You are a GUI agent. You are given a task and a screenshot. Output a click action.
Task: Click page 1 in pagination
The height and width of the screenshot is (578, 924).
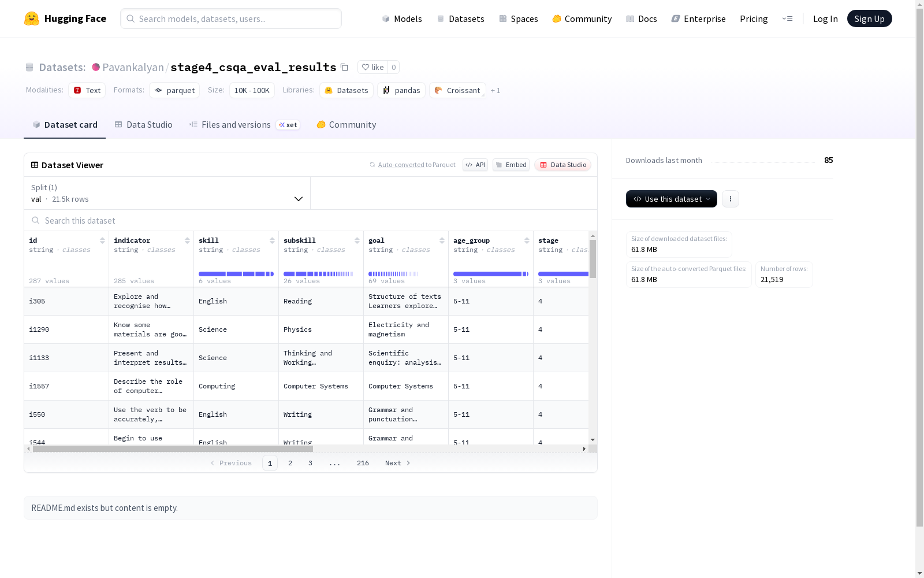click(x=270, y=463)
